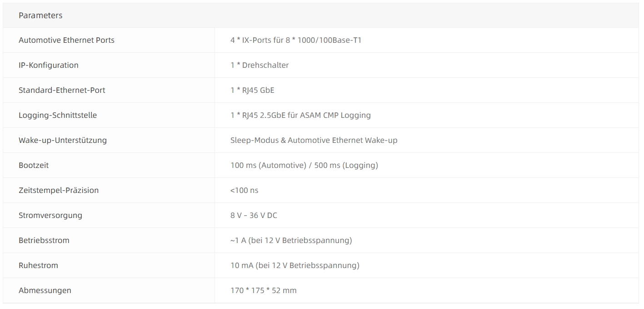Click the 170 * 175 * 52 mm dimensions
644x309 pixels.
263,290
